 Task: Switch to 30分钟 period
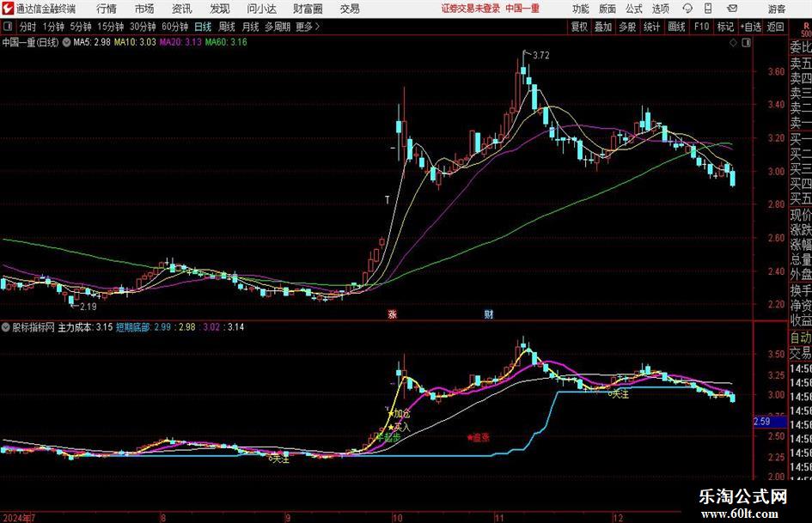tap(143, 27)
